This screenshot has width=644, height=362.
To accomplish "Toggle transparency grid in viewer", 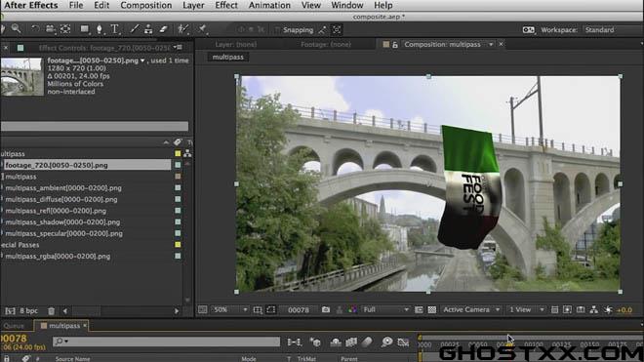I will (x=432, y=310).
